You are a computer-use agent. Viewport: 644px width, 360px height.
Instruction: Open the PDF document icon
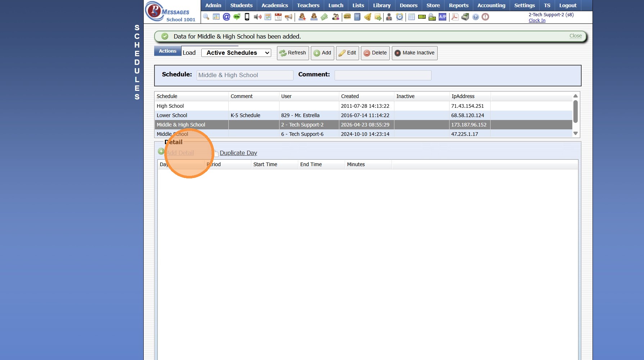455,17
